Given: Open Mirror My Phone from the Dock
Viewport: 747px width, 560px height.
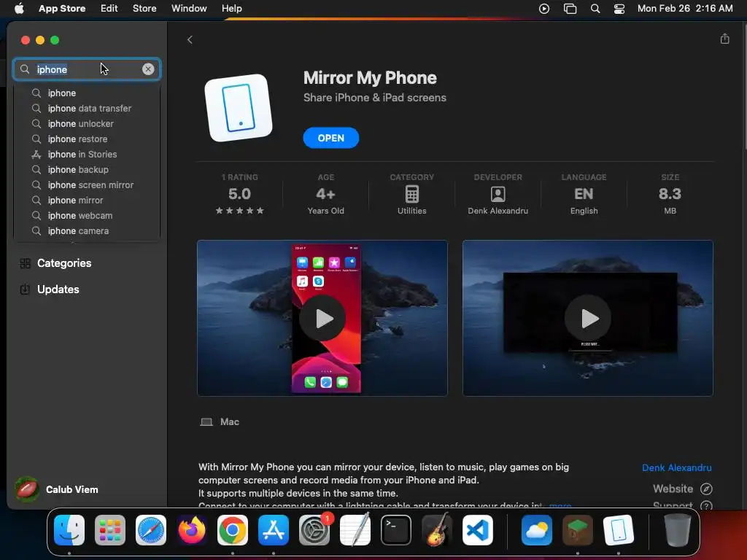Looking at the screenshot, I should point(619,530).
